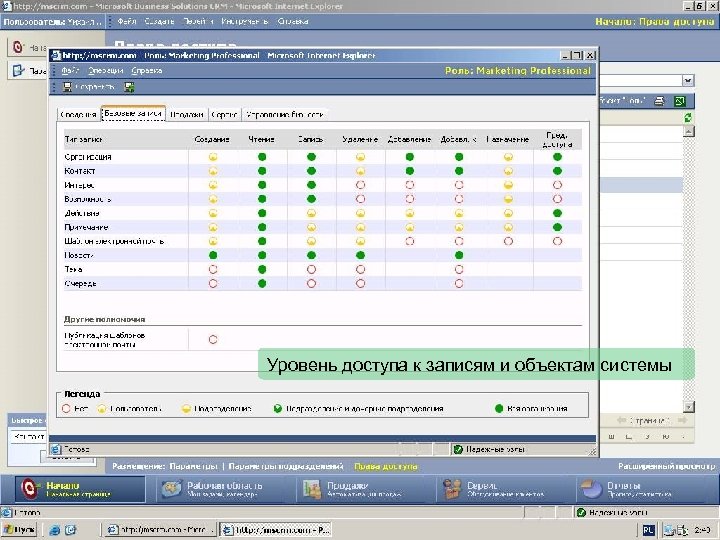This screenshot has width=720, height=540.
Task: Click the green refresh icon above list
Action: [x=688, y=118]
